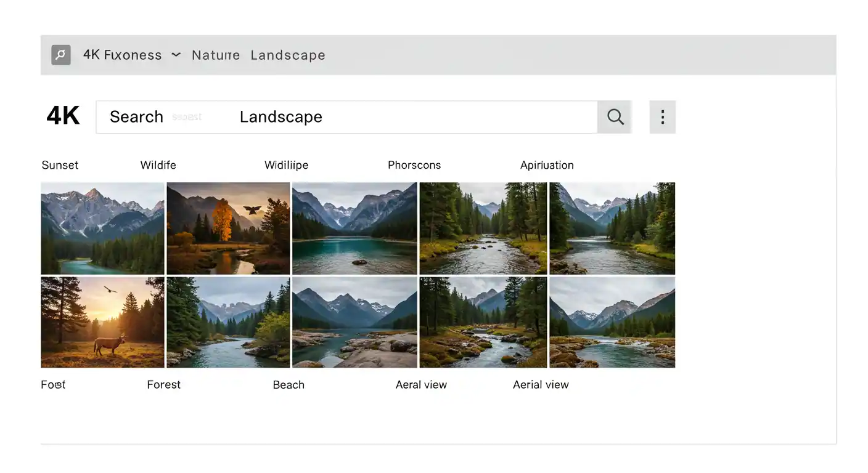The height and width of the screenshot is (473, 868).
Task: Click the 4K logo
Action: tap(63, 116)
